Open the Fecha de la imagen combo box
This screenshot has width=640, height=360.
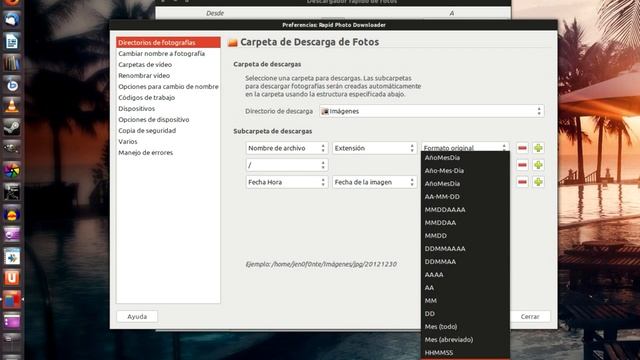pos(374,182)
